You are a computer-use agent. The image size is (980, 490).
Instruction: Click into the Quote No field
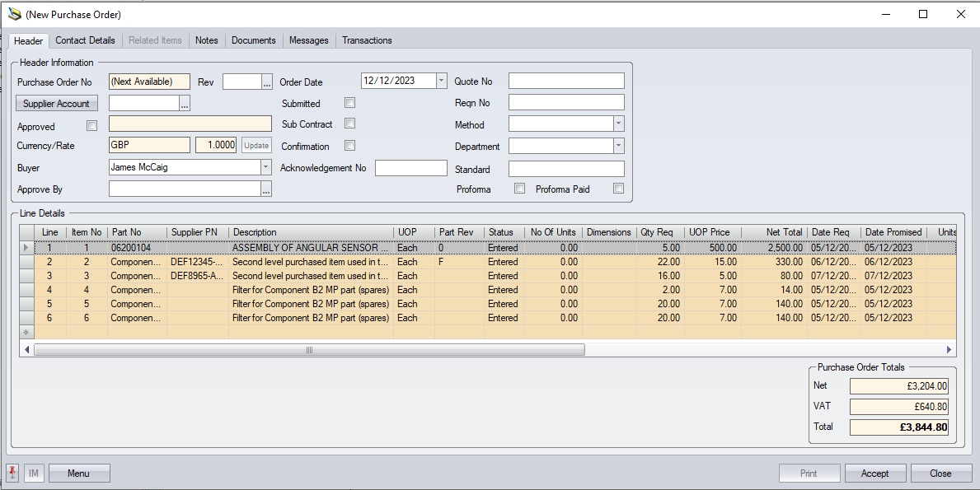pos(566,81)
